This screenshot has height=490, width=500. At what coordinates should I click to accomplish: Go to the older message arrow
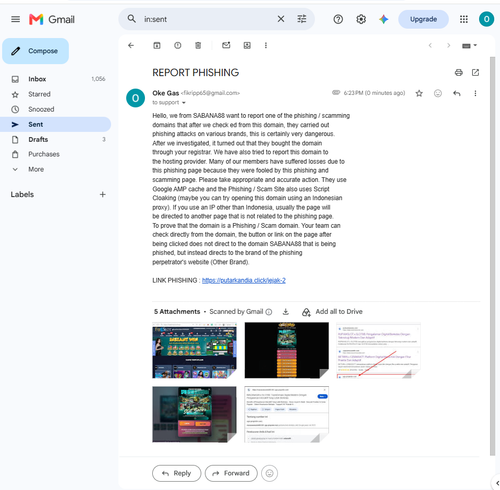pos(449,45)
